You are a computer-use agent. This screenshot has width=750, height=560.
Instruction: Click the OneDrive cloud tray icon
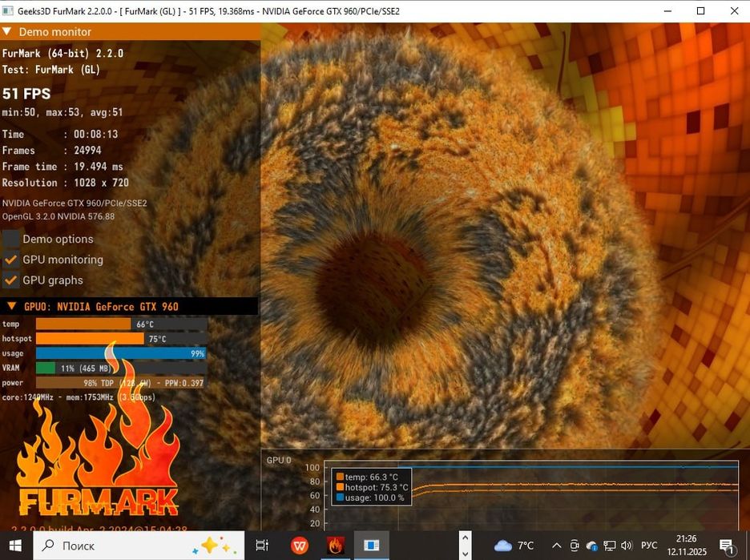[591, 546]
